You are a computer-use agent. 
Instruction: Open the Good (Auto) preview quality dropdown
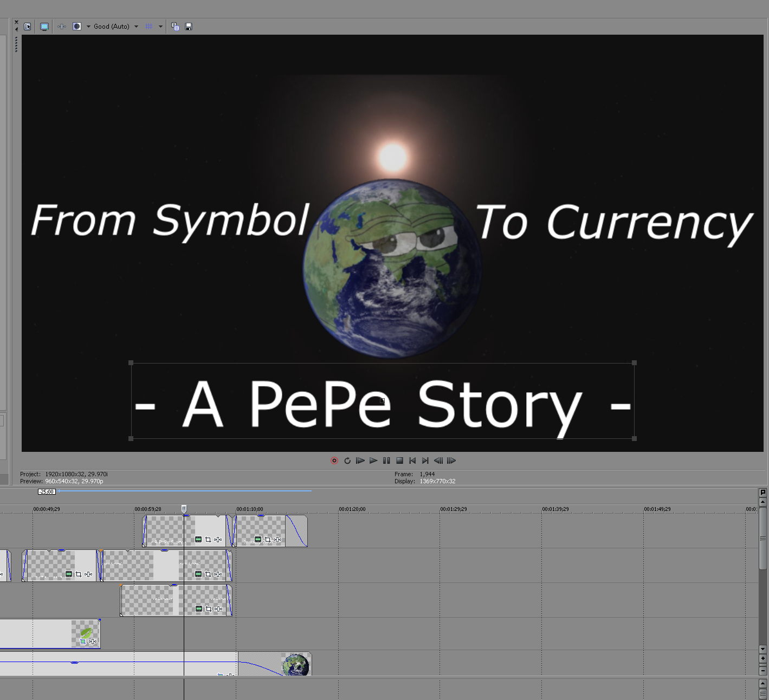click(x=116, y=27)
